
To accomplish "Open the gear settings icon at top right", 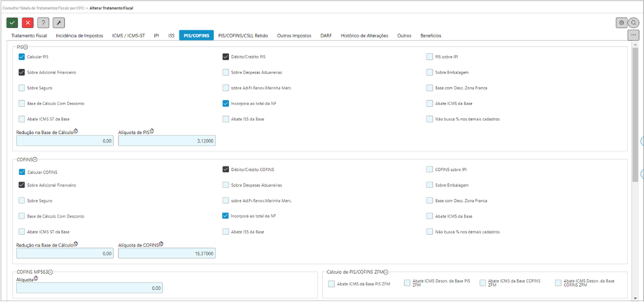I will point(621,23).
